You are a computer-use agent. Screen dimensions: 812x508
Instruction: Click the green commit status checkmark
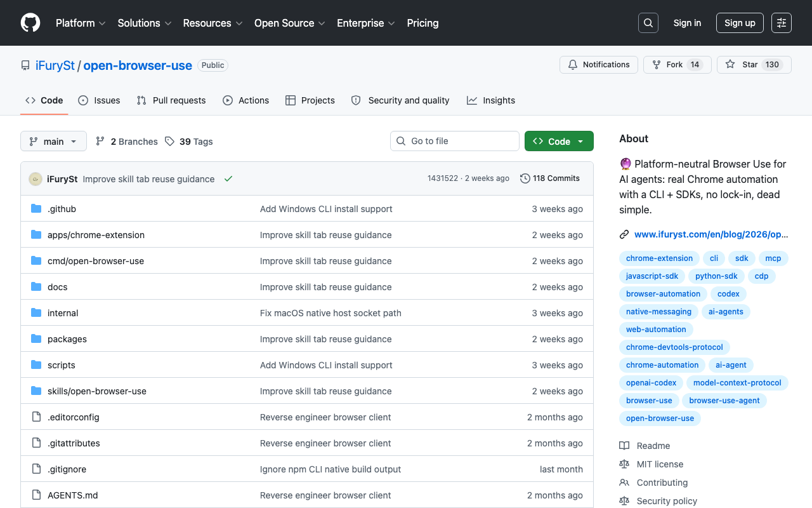tap(228, 179)
